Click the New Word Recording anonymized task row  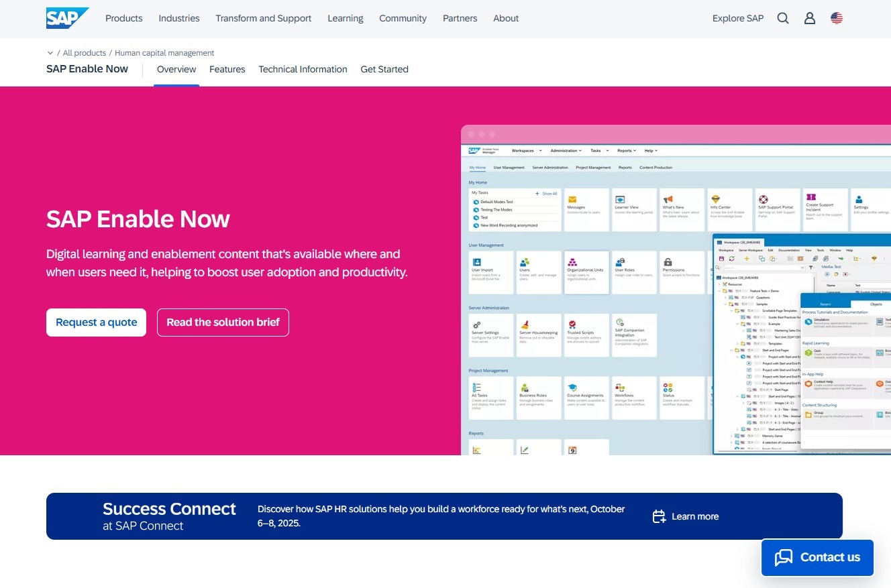[x=509, y=225]
